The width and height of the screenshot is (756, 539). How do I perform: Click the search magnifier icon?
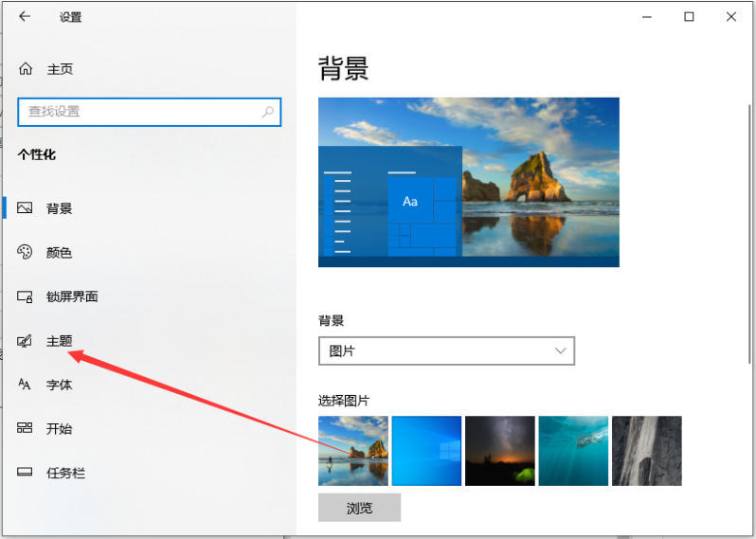pos(268,112)
